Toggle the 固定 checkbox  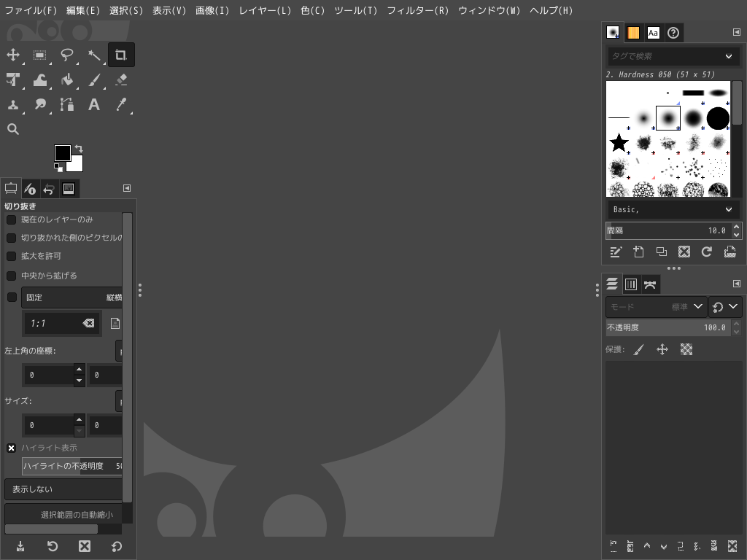(x=12, y=297)
